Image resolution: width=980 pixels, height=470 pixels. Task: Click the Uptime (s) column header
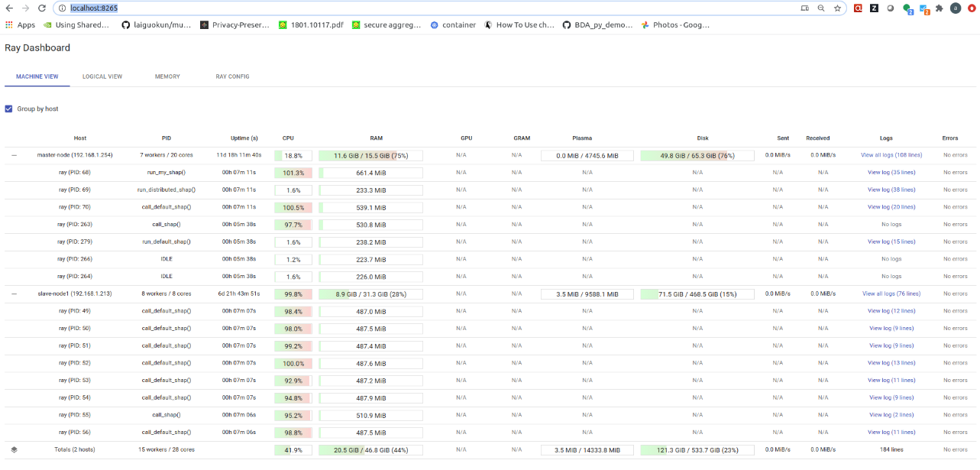(x=244, y=138)
